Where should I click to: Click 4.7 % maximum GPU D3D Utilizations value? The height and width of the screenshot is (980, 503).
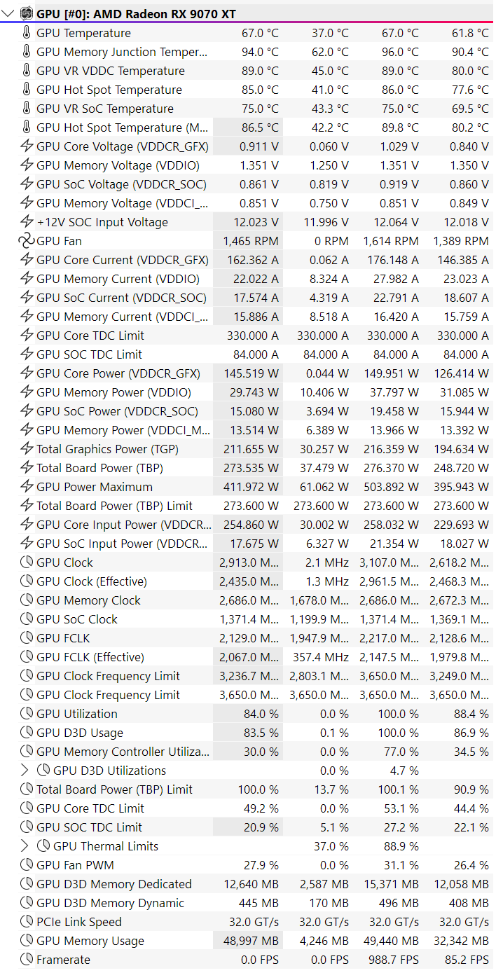pos(405,771)
